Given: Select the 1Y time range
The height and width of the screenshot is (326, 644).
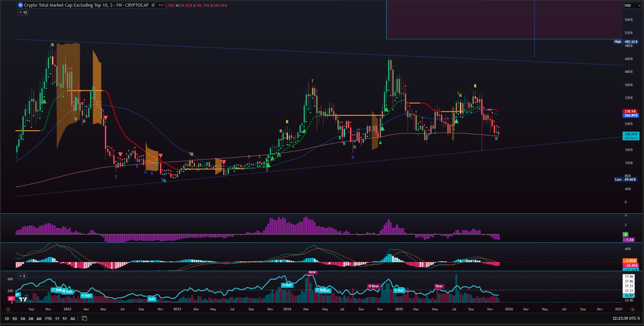Looking at the screenshot, I should click(x=57, y=319).
